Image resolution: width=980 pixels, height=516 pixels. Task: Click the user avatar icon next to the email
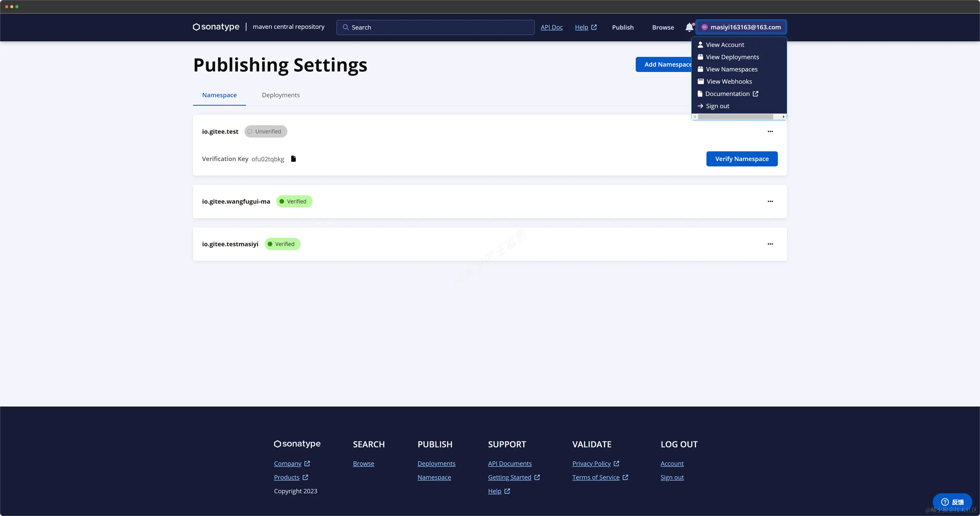704,27
